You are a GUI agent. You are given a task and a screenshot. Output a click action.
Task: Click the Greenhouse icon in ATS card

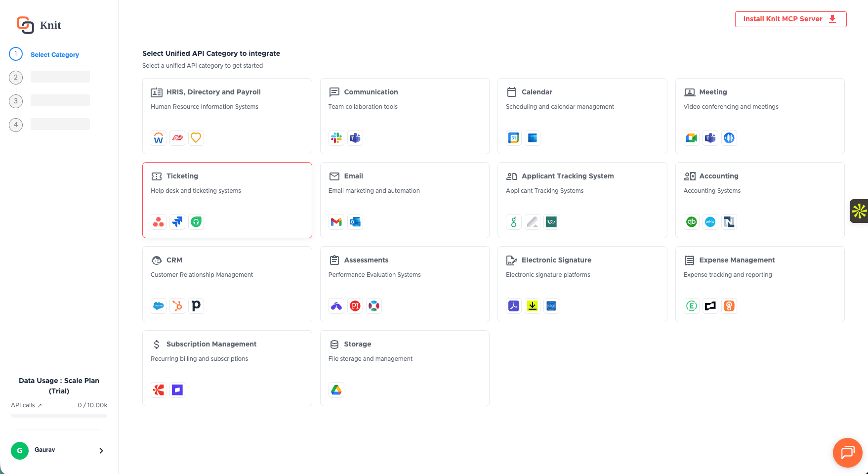(514, 222)
